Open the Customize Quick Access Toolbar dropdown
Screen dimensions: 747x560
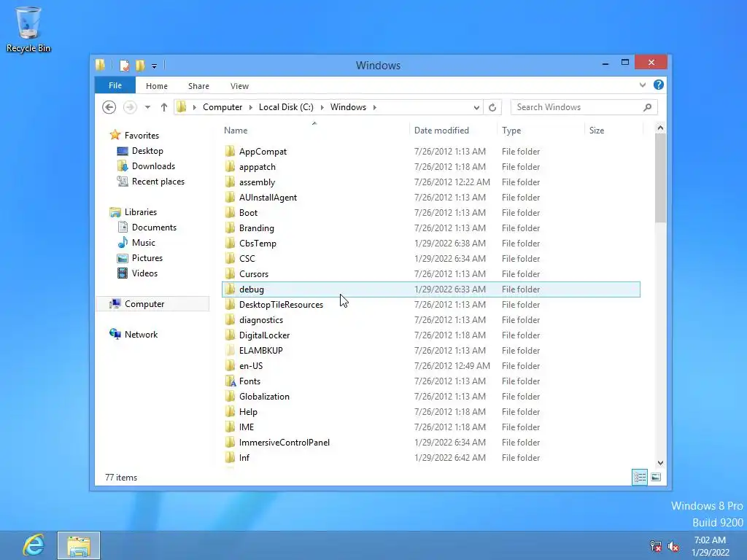point(154,66)
